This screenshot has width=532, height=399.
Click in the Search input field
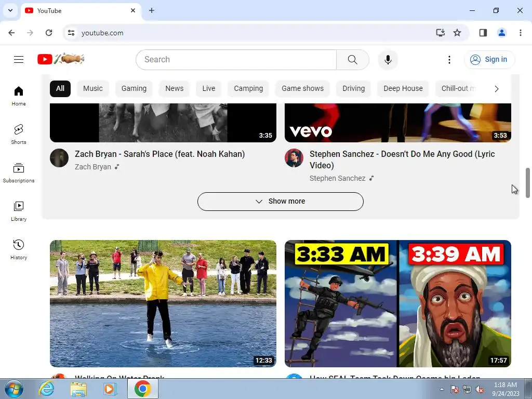pyautogui.click(x=236, y=60)
